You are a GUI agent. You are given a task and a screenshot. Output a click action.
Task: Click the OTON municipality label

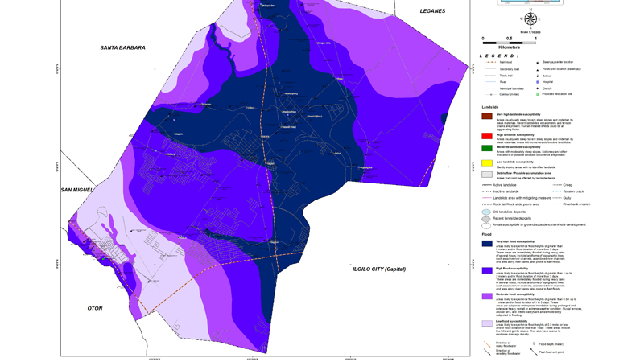click(95, 308)
